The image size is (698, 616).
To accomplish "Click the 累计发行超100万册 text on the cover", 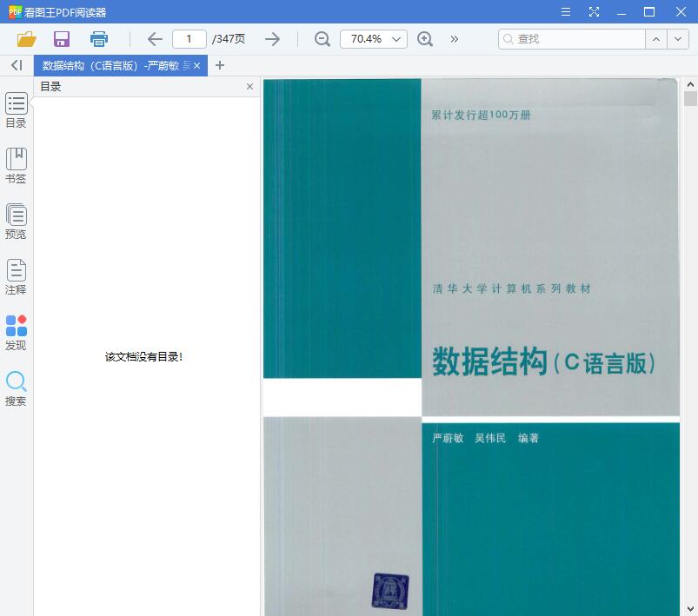I will (481, 115).
